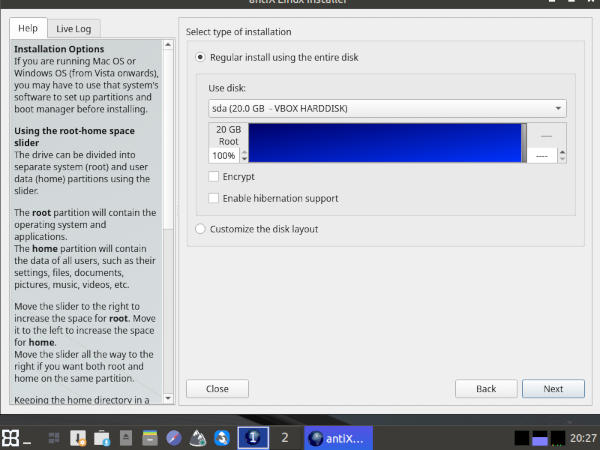The height and width of the screenshot is (450, 600).
Task: Click the mountain-shaped taskbar icon
Action: tap(198, 437)
